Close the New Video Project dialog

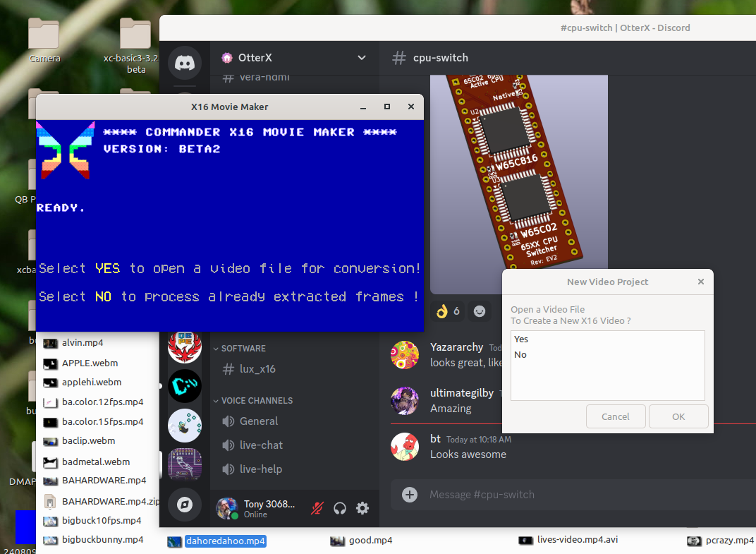pos(701,282)
